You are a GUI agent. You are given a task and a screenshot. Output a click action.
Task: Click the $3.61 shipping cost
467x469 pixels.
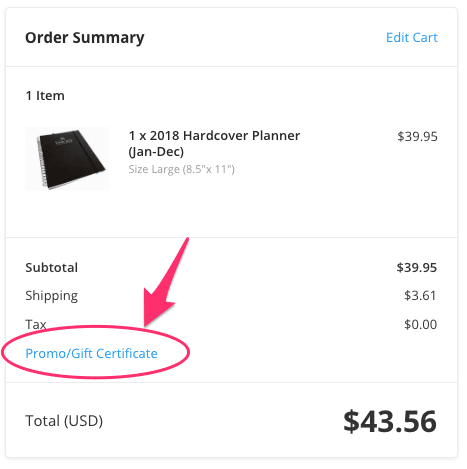click(x=420, y=295)
